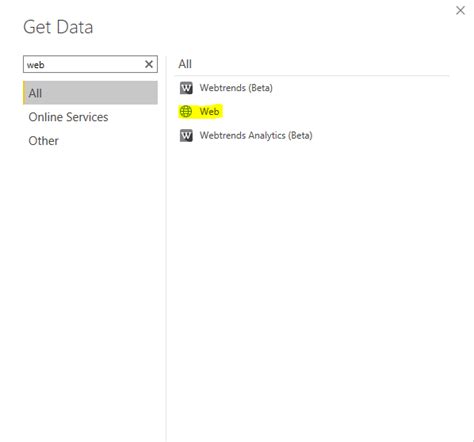474x442 pixels.
Task: Select the Other category
Action: pos(43,141)
